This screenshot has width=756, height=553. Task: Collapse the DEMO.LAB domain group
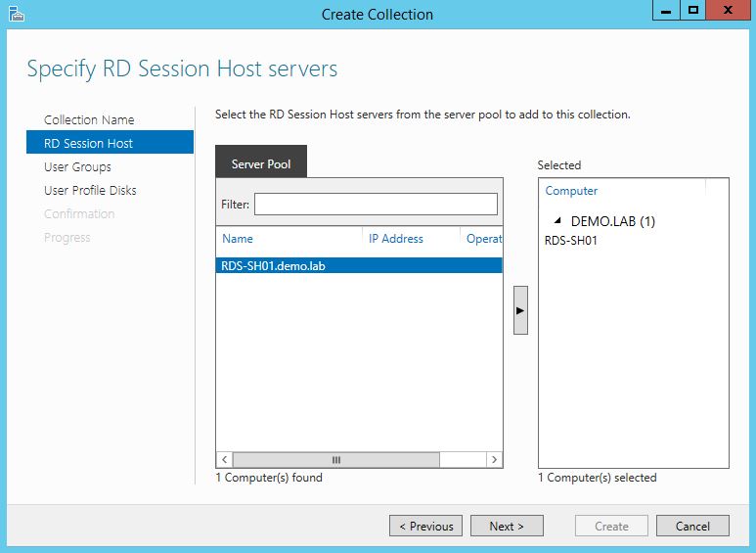coord(557,221)
